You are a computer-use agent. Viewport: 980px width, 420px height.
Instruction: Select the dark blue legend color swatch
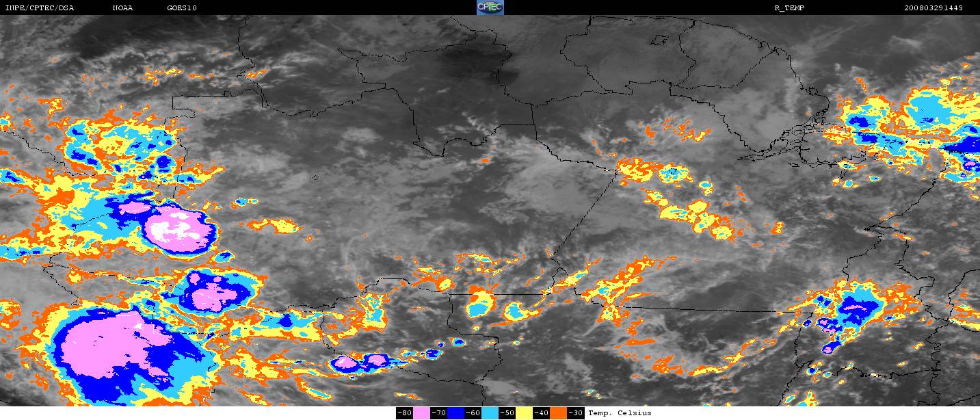coord(455,413)
